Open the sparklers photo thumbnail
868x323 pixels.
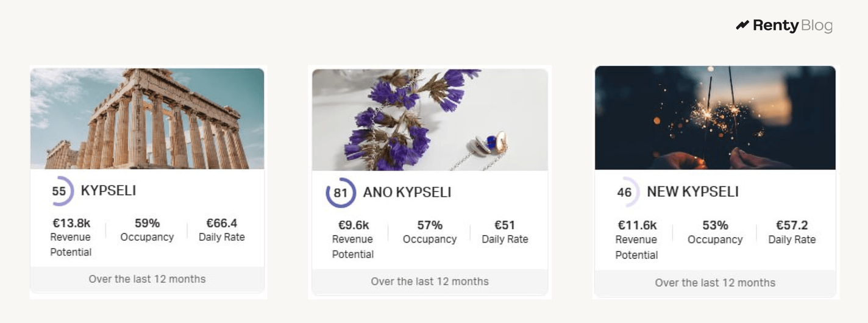pyautogui.click(x=715, y=118)
